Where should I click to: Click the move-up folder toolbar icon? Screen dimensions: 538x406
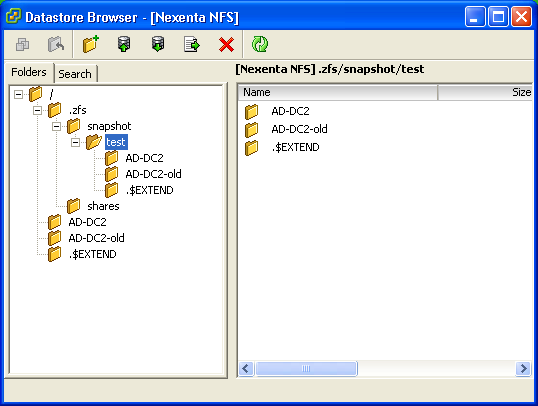point(56,44)
